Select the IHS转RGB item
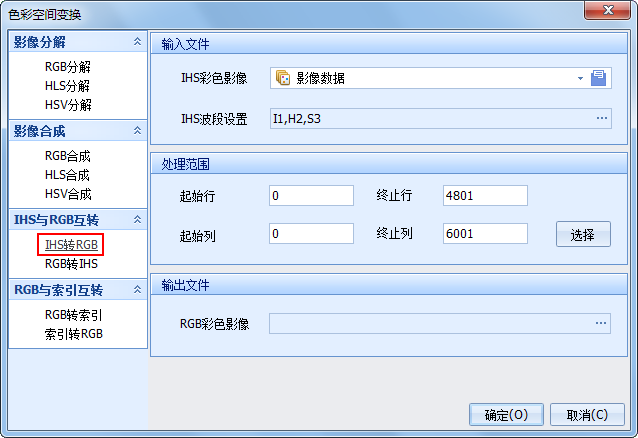638x438 pixels. click(70, 245)
